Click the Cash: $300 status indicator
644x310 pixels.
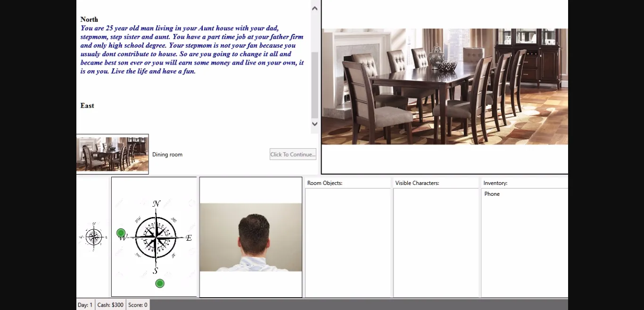[x=110, y=305]
